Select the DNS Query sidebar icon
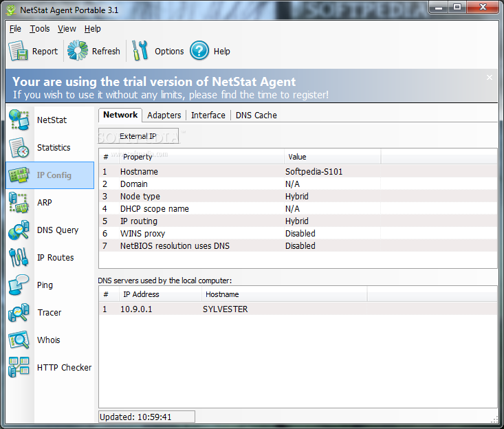 pos(19,230)
